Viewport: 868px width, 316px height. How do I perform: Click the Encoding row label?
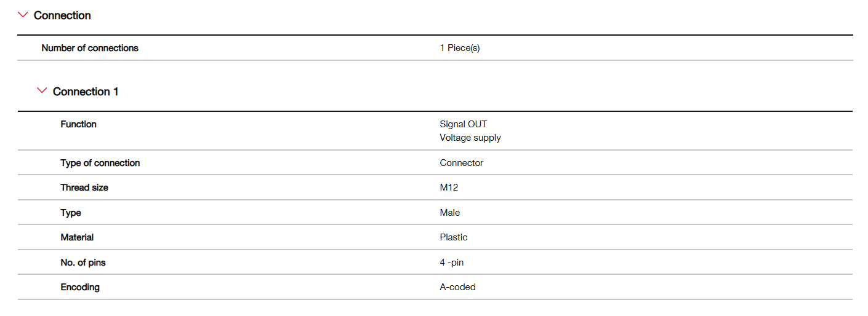click(x=79, y=287)
